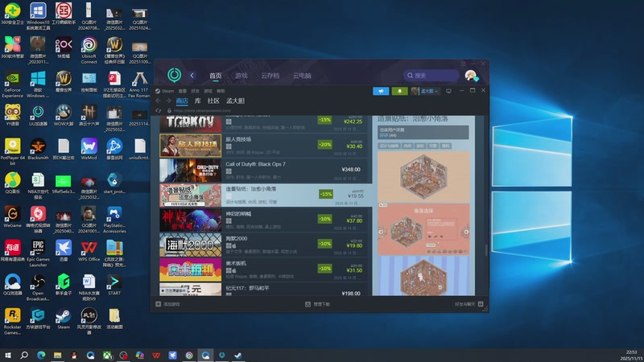Switch to 库 tab in Steam
This screenshot has height=362, width=644.
197,101
